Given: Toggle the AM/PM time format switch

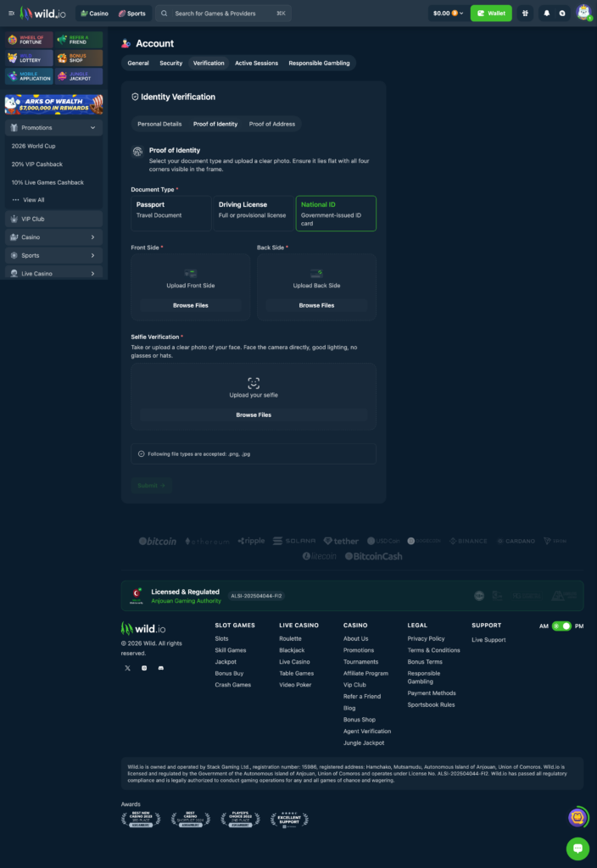Looking at the screenshot, I should [x=561, y=626].
